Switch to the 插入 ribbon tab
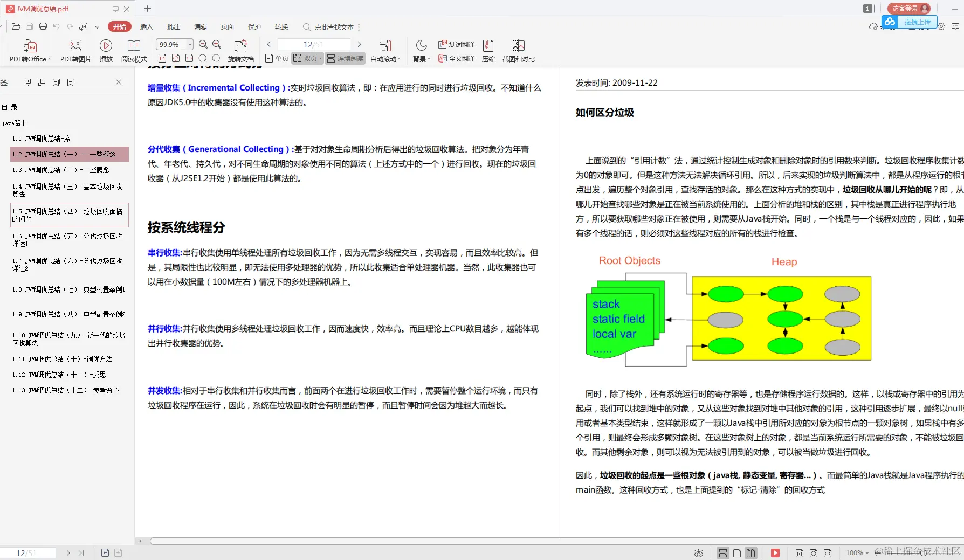964x560 pixels. 146,26
